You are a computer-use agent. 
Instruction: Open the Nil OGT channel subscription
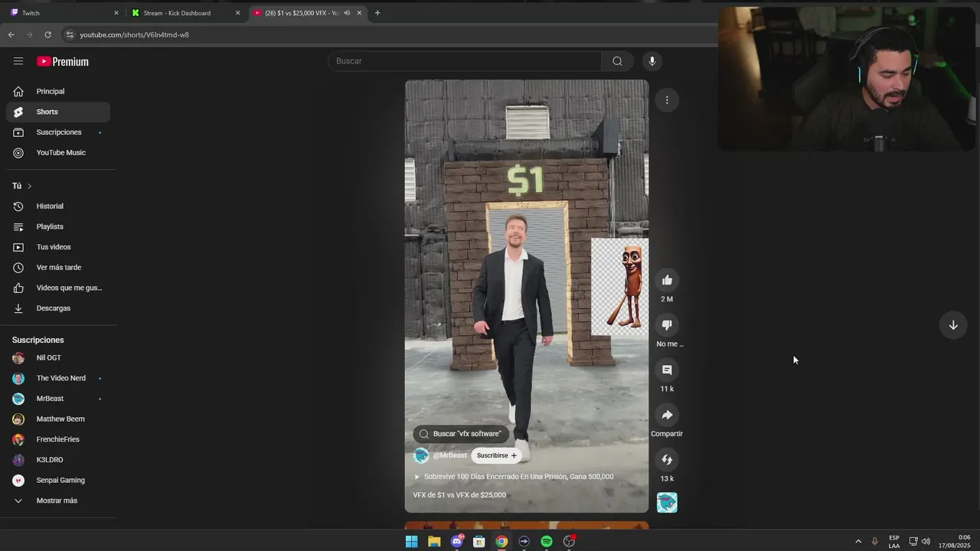click(58, 357)
